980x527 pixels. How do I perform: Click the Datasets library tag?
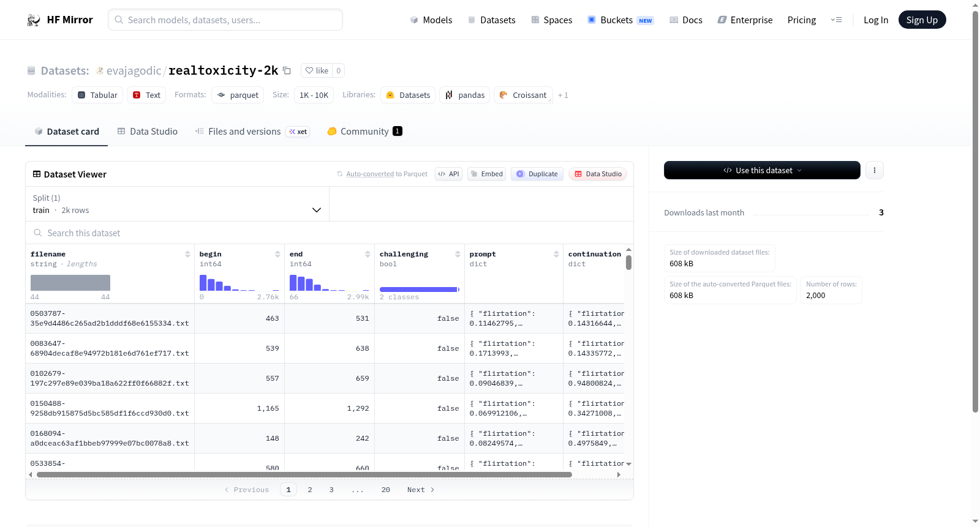pos(408,95)
